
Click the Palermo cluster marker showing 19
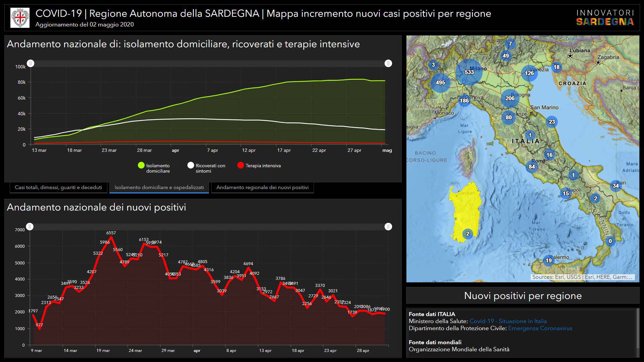(x=548, y=260)
